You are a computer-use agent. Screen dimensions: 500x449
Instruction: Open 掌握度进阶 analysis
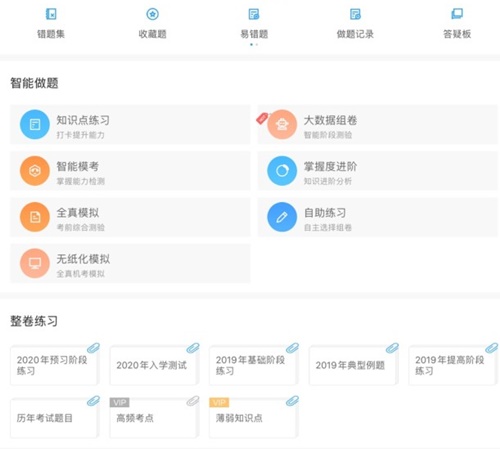378,171
